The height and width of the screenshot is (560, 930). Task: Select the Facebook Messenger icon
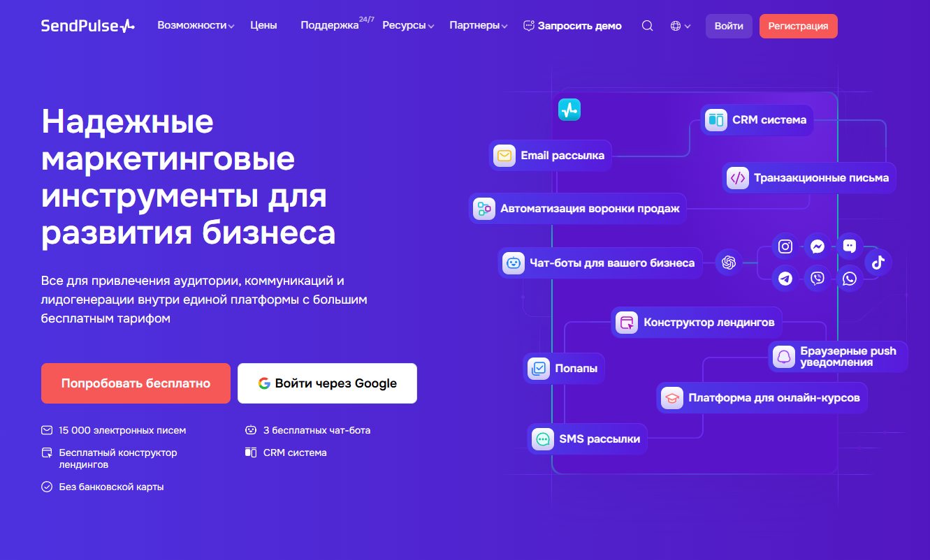point(818,246)
